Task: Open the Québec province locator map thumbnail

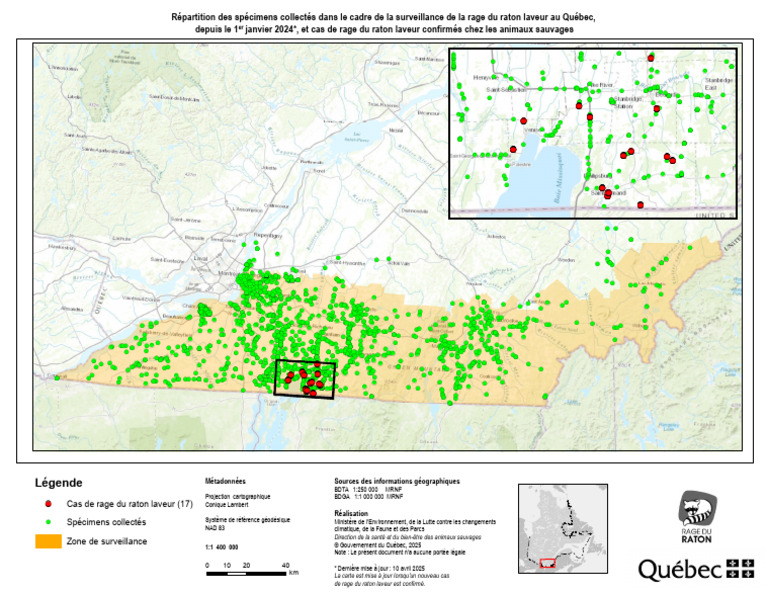Action: coord(563,528)
